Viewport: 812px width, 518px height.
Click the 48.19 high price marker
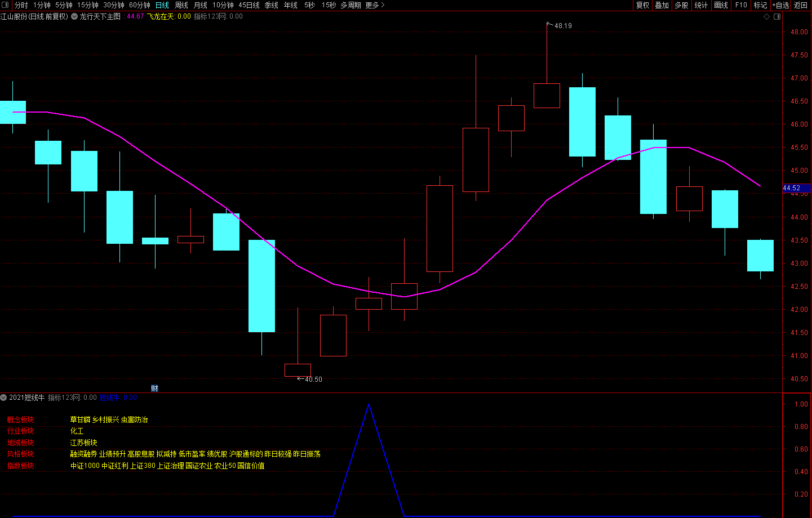coord(563,26)
